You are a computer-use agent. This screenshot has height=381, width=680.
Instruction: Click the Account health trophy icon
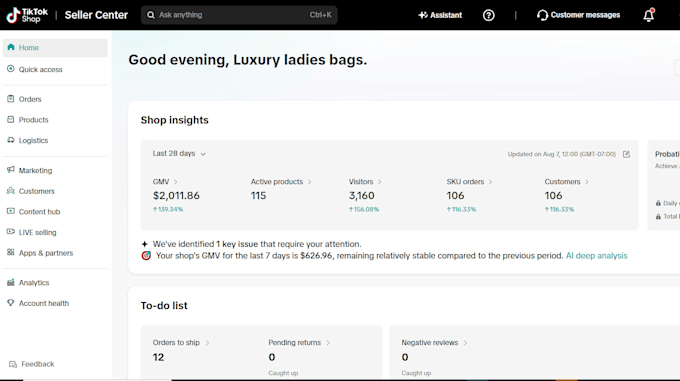click(11, 303)
